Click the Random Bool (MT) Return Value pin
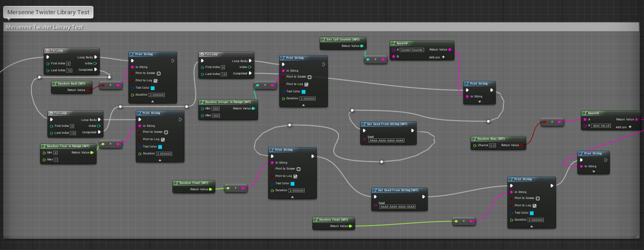Screen dimensions: 644x250 pyautogui.click(x=88, y=90)
